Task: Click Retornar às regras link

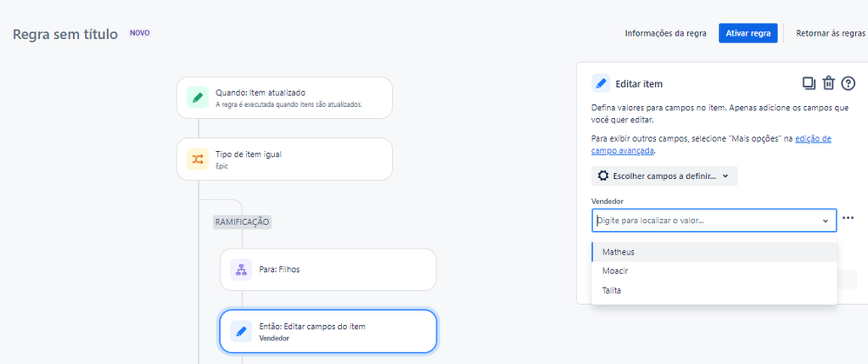Action: [830, 33]
